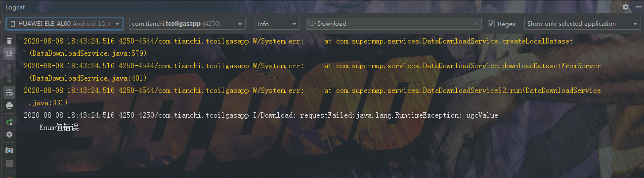644x178 pixels.
Task: Open DataDownloadService.java:401 link
Action: pyautogui.click(x=88, y=78)
